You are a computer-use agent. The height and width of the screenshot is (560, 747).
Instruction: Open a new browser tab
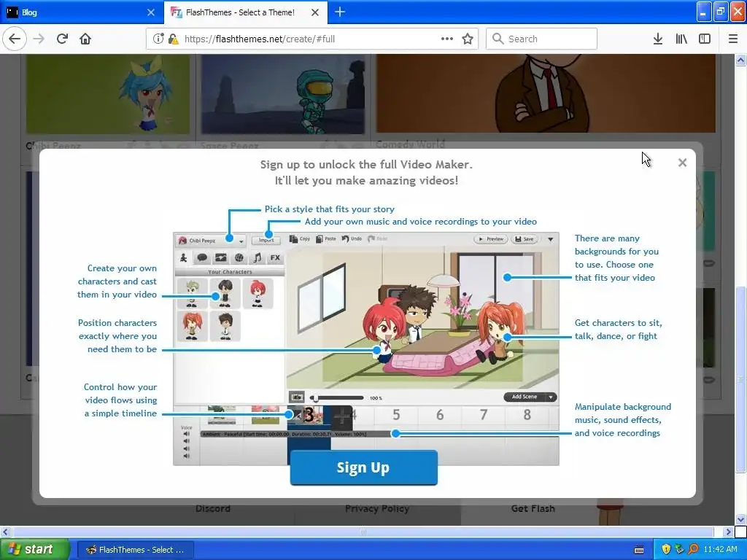click(x=340, y=12)
